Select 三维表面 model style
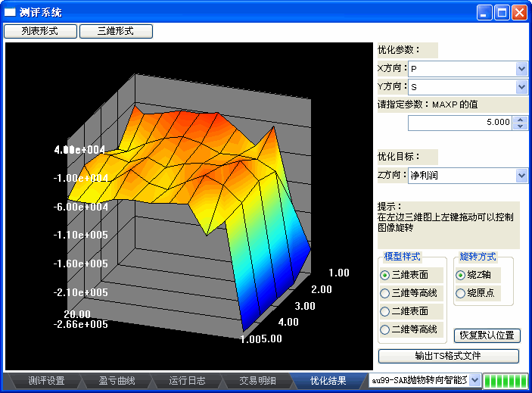The height and width of the screenshot is (393, 532). pyautogui.click(x=385, y=275)
